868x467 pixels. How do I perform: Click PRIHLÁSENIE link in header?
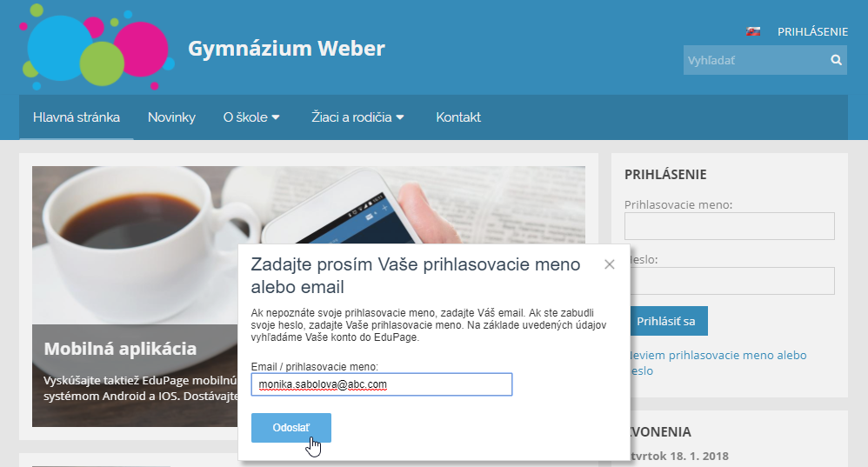tap(812, 31)
